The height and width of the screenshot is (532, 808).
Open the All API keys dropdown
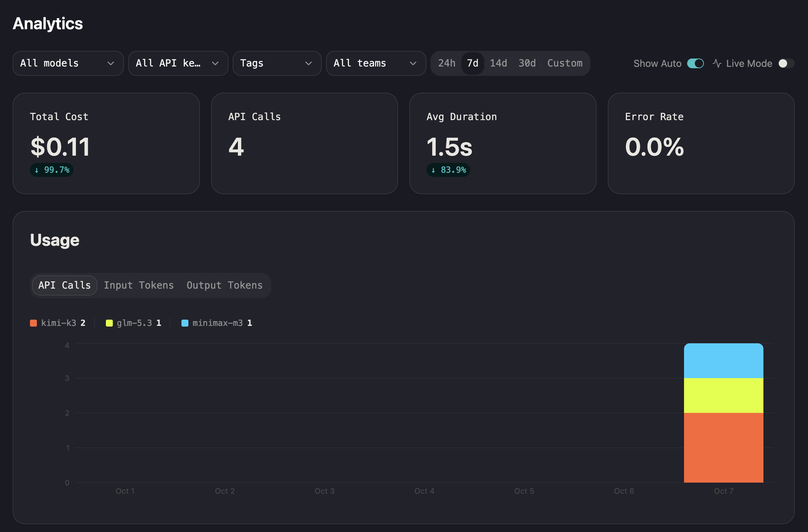[x=178, y=63]
